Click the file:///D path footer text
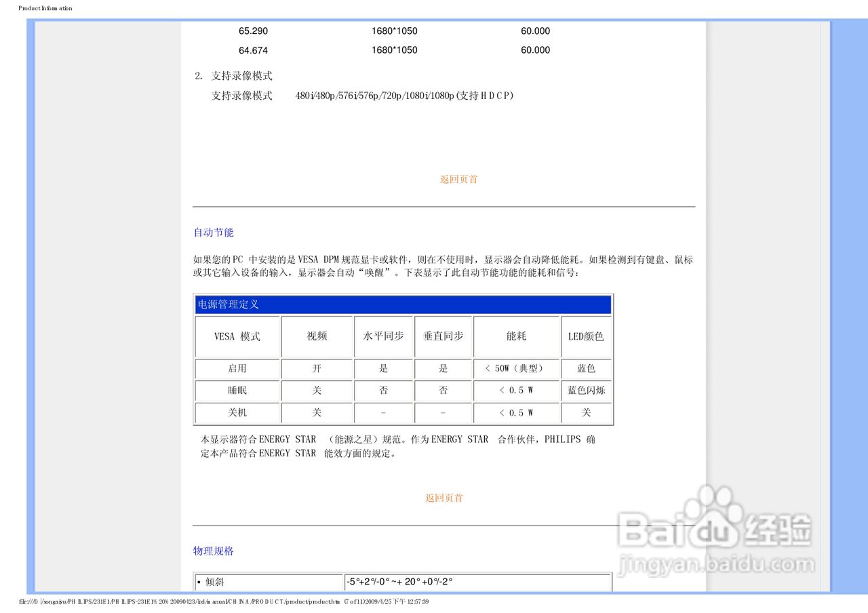 click(224, 601)
